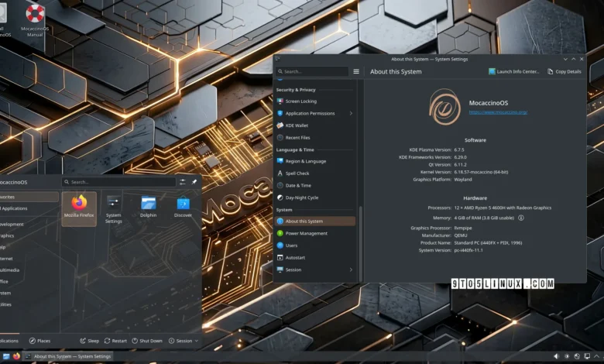This screenshot has width=604, height=364.
Task: Click KDE Plasma version '6.7.5'
Action: point(459,149)
